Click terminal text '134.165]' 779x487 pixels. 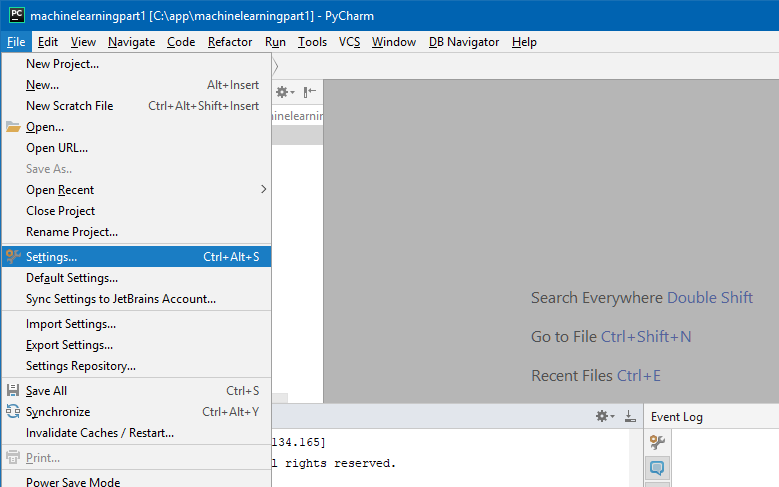299,442
